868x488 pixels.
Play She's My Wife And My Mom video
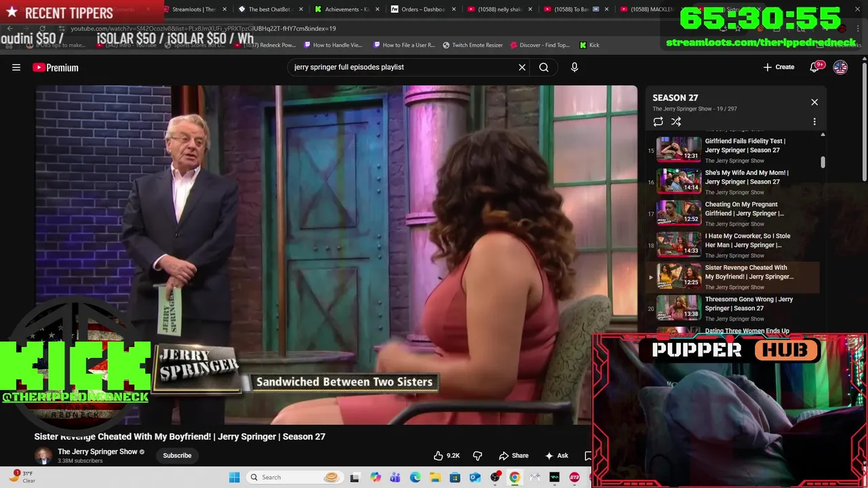[x=747, y=177]
